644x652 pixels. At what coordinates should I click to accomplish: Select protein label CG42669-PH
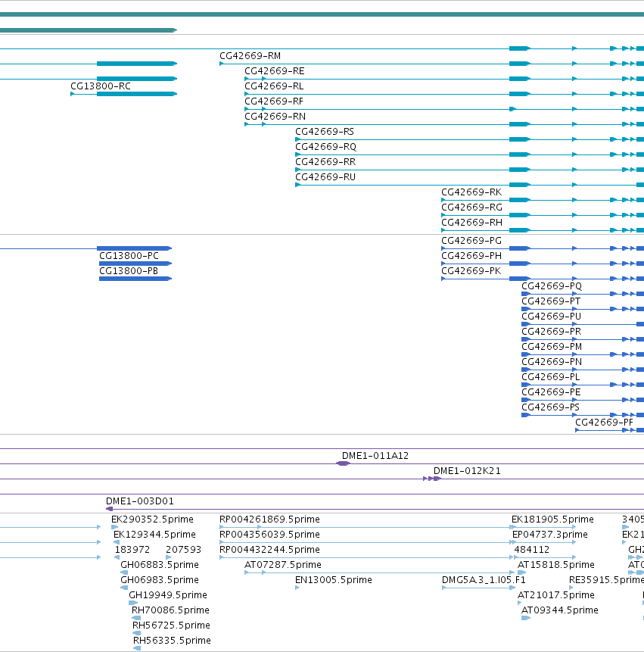coord(471,256)
